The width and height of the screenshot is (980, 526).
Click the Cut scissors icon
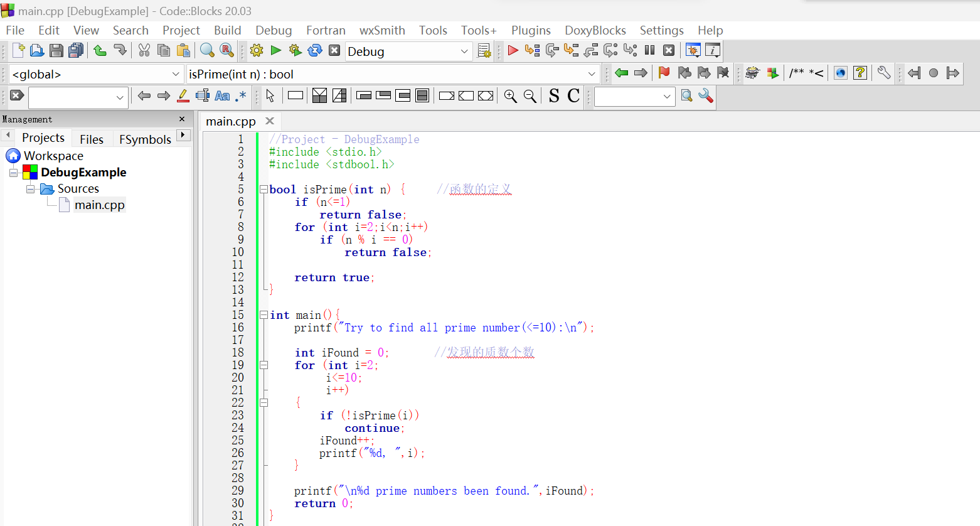[144, 51]
